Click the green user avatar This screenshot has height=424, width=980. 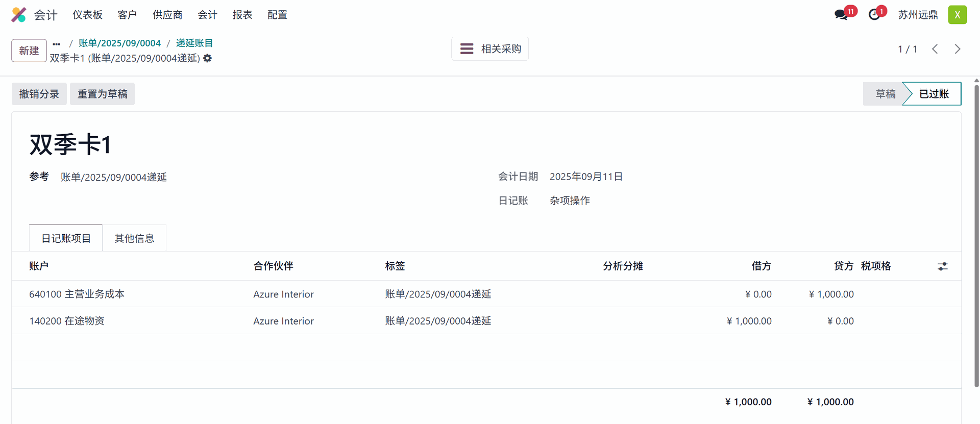click(x=957, y=15)
